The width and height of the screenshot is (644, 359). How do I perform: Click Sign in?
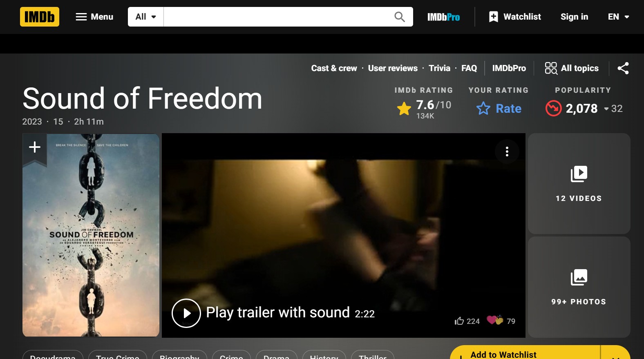tap(574, 17)
